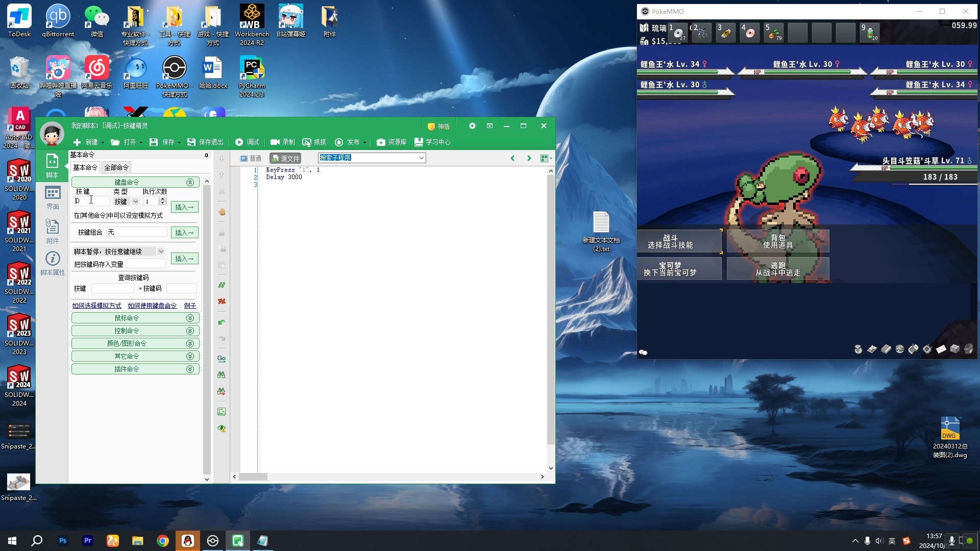Viewport: 980px width, 551px height.
Task: Click the Go to line icon
Action: click(x=222, y=358)
